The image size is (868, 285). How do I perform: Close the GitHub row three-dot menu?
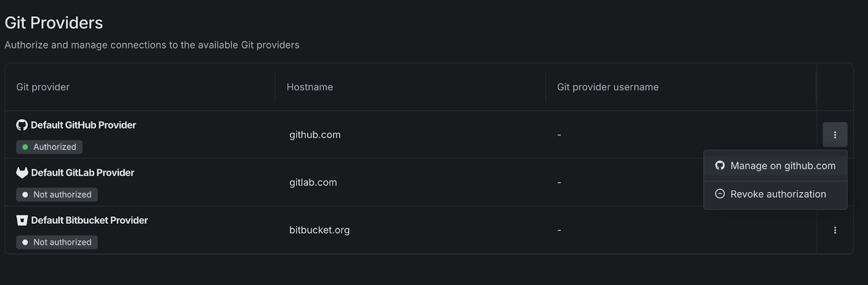[x=835, y=135]
